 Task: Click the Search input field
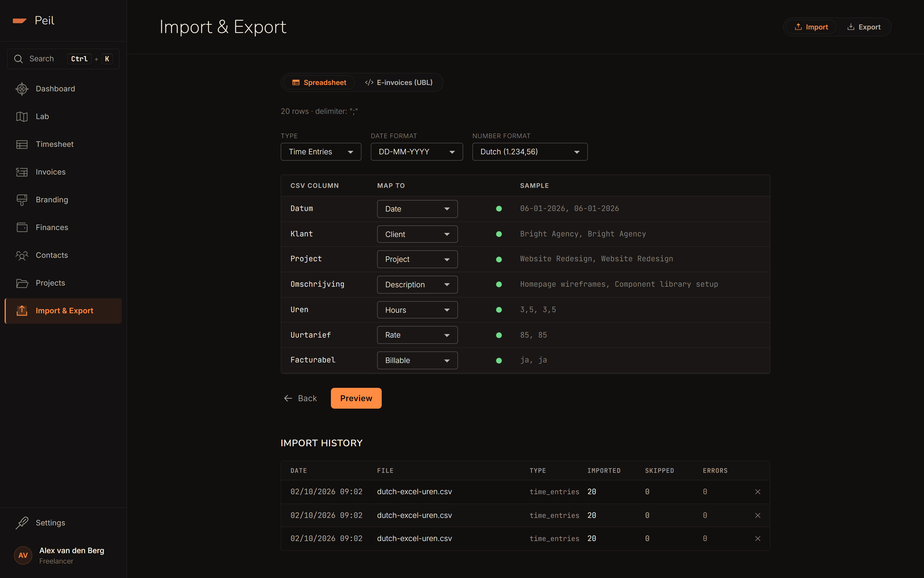coord(63,59)
